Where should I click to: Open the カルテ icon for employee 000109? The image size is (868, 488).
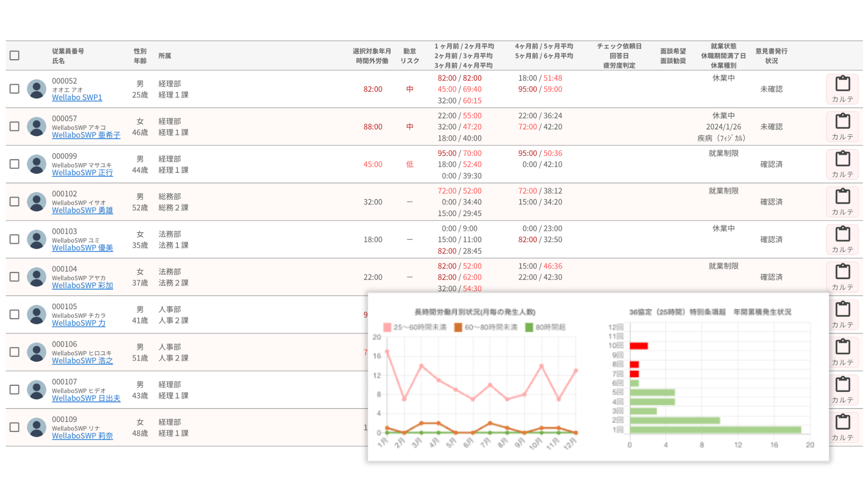842,427
